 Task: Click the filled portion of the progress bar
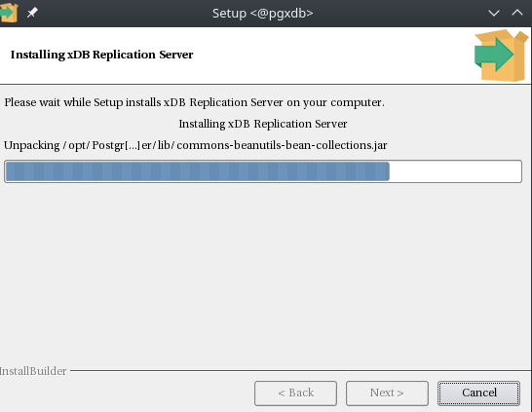(197, 171)
